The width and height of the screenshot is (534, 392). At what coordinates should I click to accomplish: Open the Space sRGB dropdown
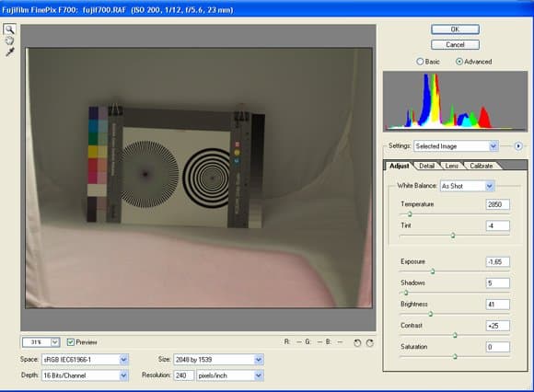85,360
